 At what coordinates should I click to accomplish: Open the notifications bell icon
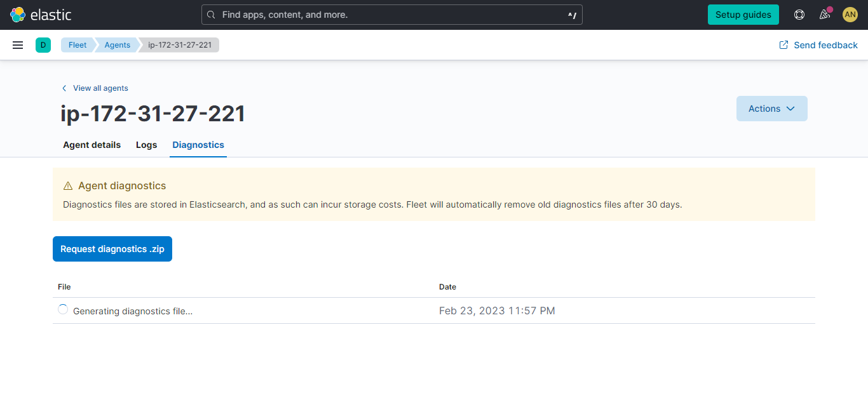coord(824,14)
